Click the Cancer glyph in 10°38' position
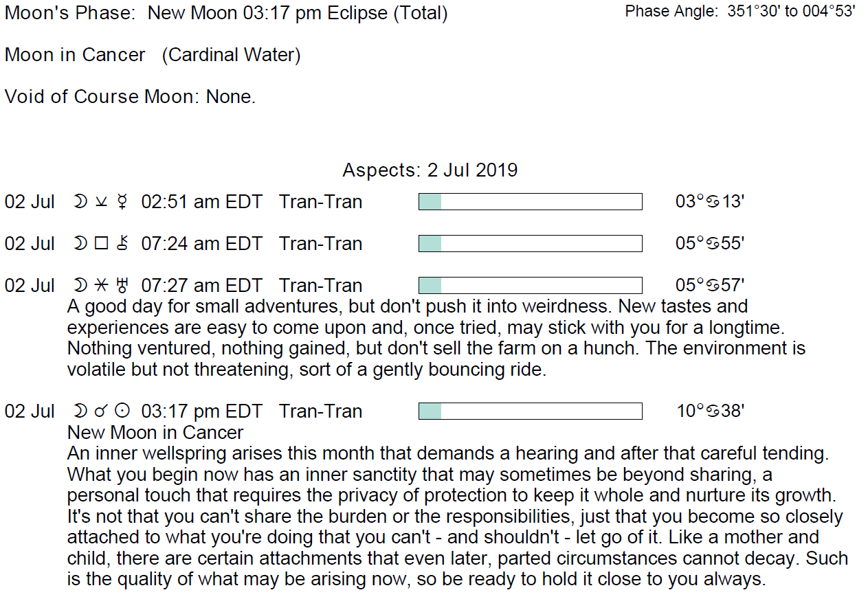 point(713,411)
